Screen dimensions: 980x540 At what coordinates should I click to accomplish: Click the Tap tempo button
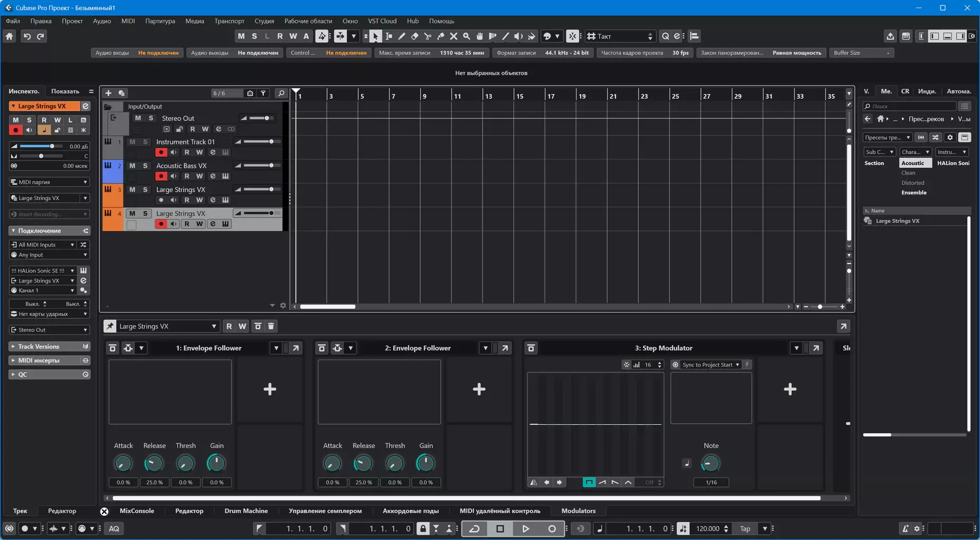[x=745, y=528]
